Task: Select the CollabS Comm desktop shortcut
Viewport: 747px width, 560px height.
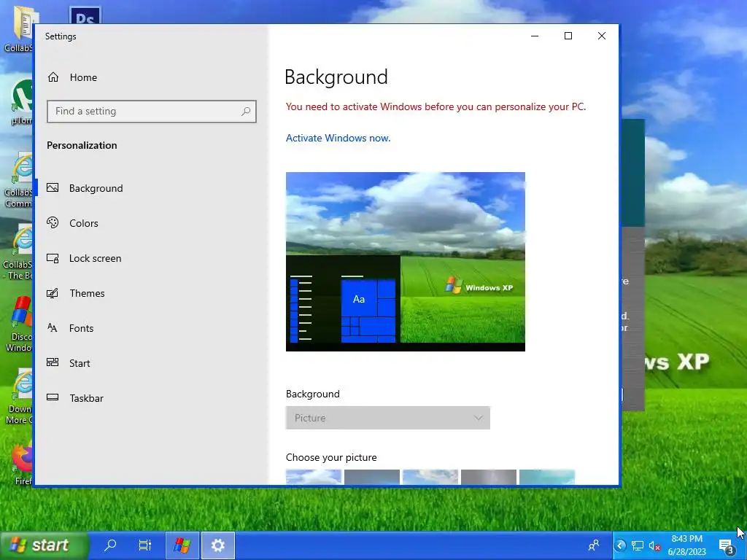Action: pyautogui.click(x=19, y=180)
